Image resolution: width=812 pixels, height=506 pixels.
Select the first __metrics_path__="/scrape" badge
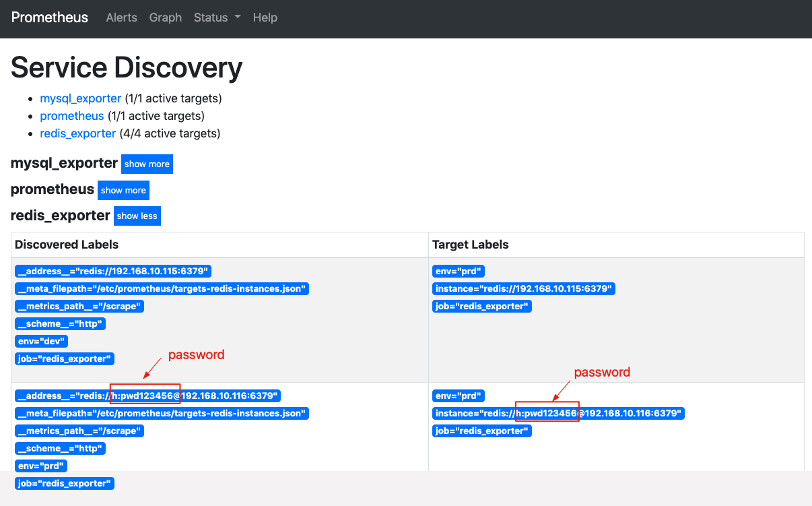pos(79,307)
